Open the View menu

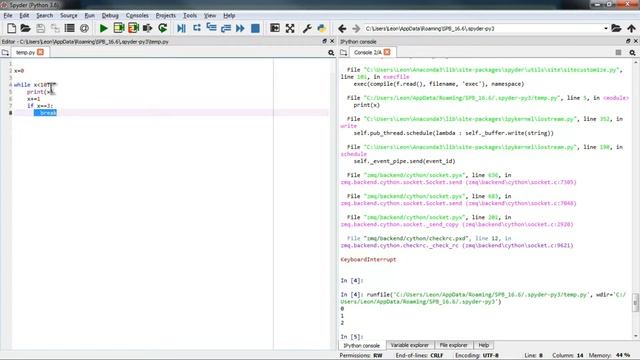pos(210,16)
